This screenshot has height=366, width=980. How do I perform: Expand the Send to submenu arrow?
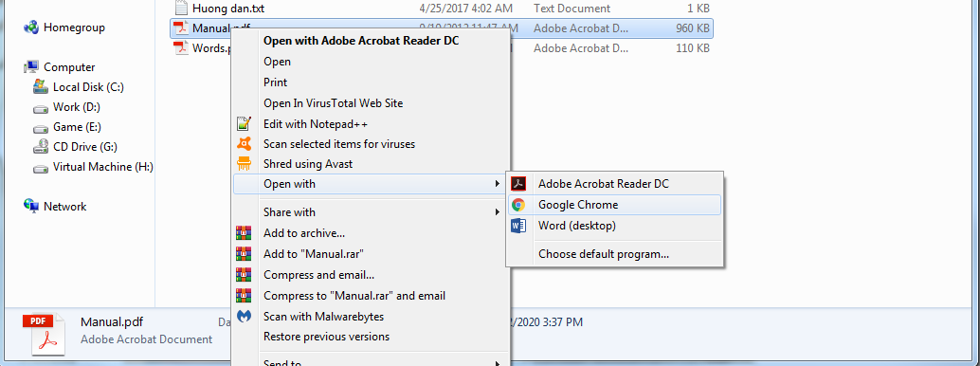[x=497, y=363]
